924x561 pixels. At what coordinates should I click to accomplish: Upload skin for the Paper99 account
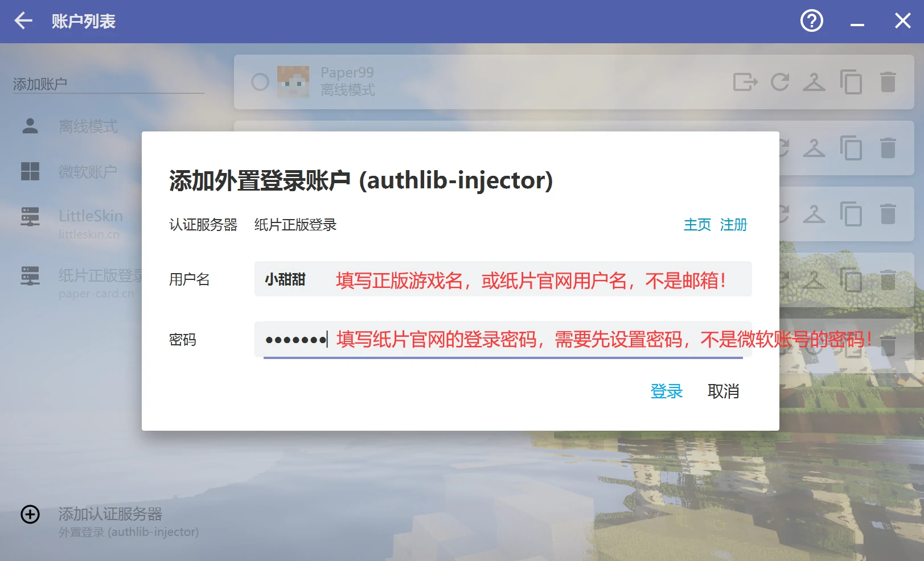click(814, 82)
